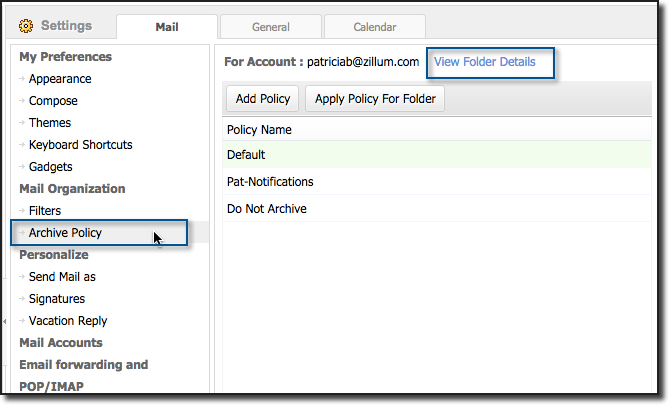Select the Default policy row
Viewport: 669px width, 405px height.
[437, 154]
